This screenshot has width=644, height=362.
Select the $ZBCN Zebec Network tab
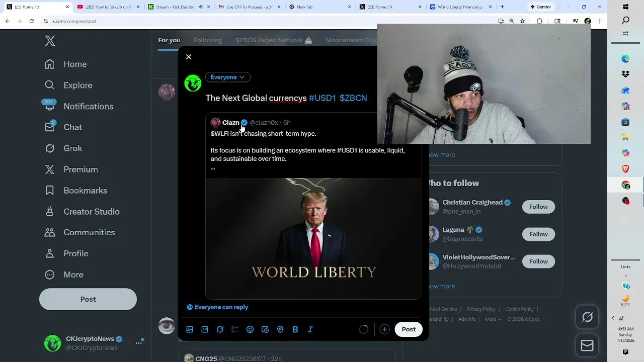pos(274,40)
